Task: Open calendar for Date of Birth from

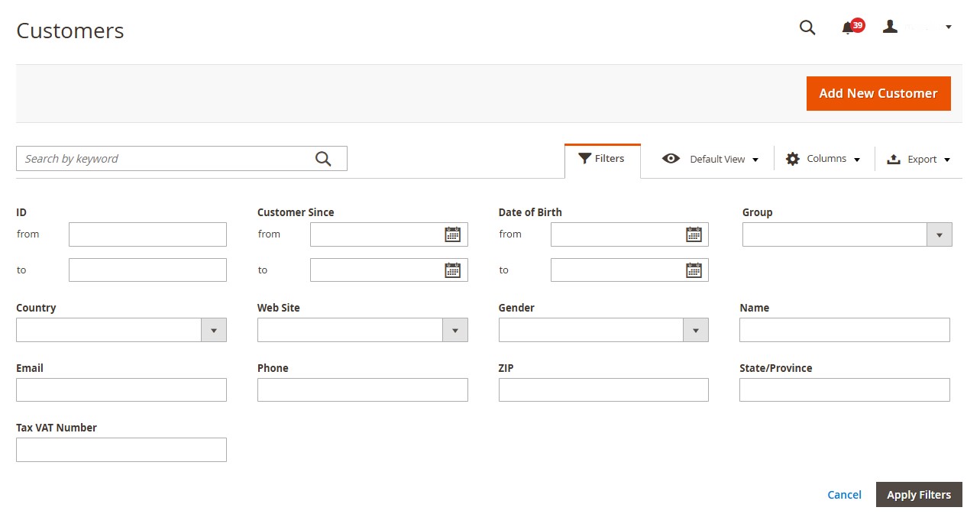Action: point(694,234)
